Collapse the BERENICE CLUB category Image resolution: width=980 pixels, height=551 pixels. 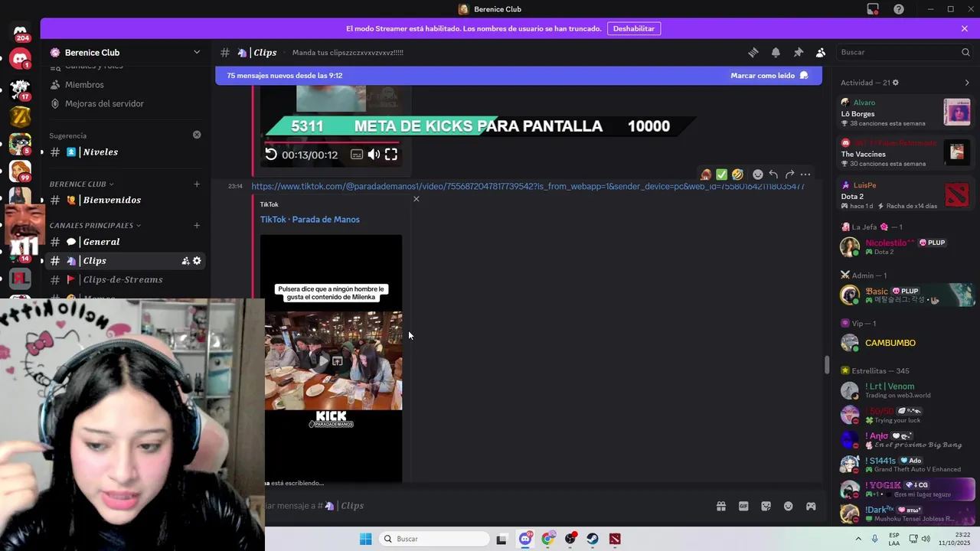tap(80, 184)
